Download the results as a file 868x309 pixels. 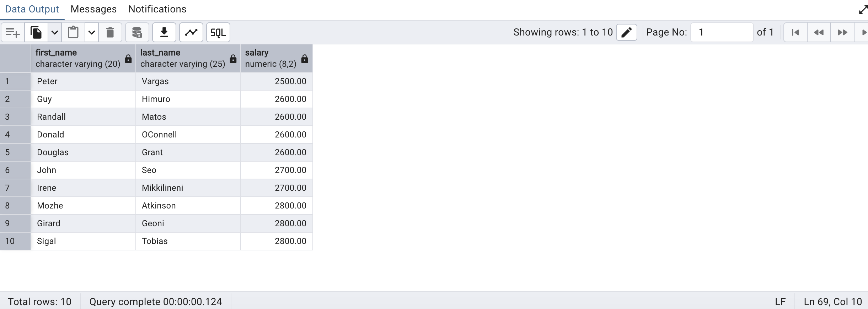164,33
